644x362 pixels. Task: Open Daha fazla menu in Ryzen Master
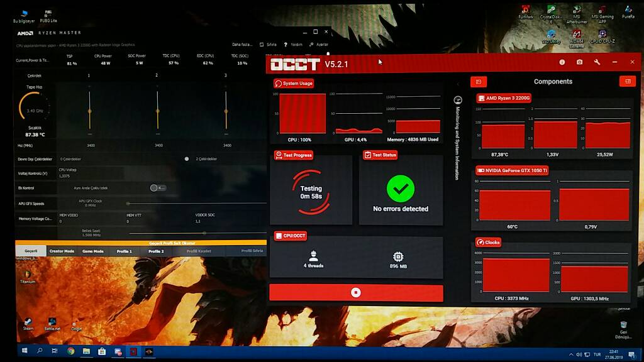(242, 45)
